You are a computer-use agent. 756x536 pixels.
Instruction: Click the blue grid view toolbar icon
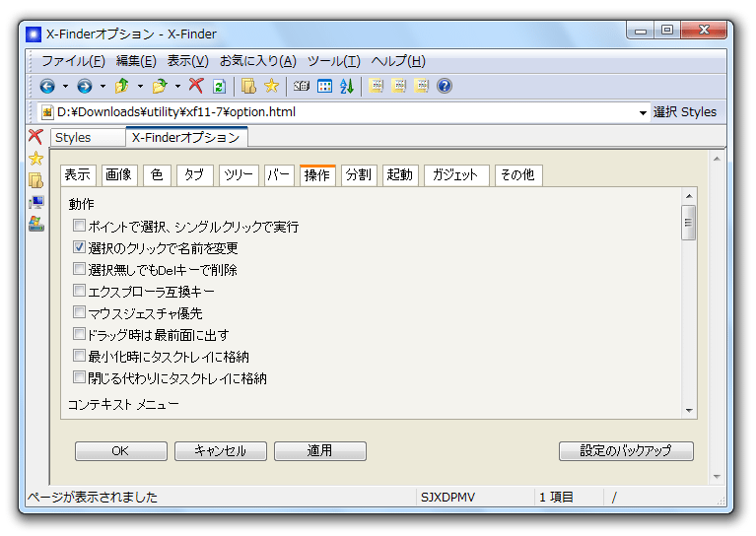324,87
